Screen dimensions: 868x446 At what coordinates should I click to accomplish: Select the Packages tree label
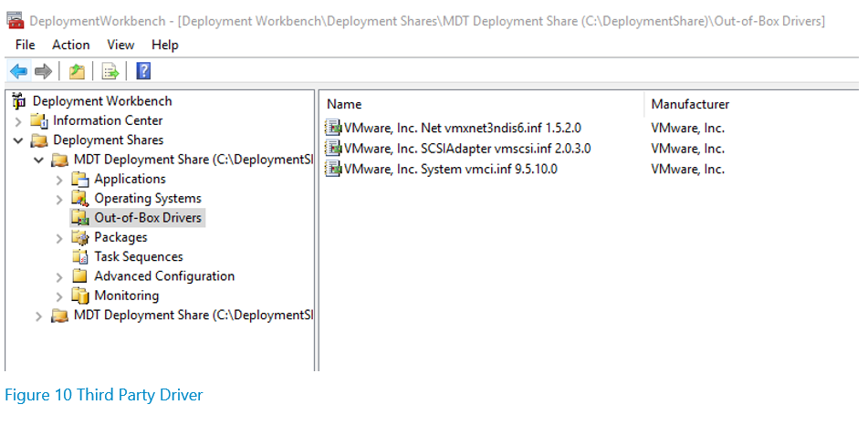pyautogui.click(x=120, y=237)
